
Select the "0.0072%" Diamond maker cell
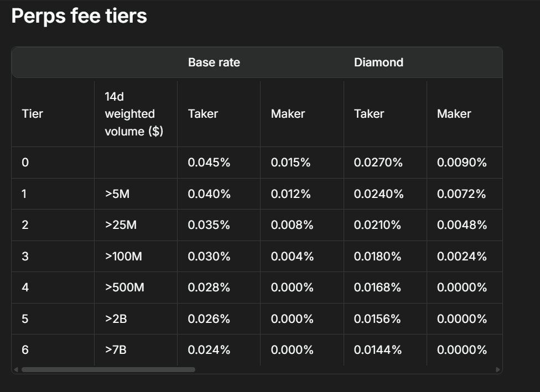(461, 194)
